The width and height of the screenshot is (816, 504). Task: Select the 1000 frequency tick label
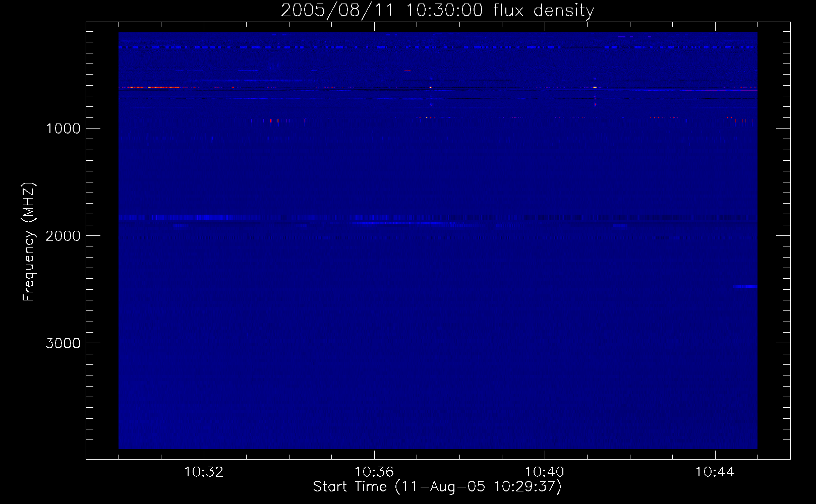[63, 129]
